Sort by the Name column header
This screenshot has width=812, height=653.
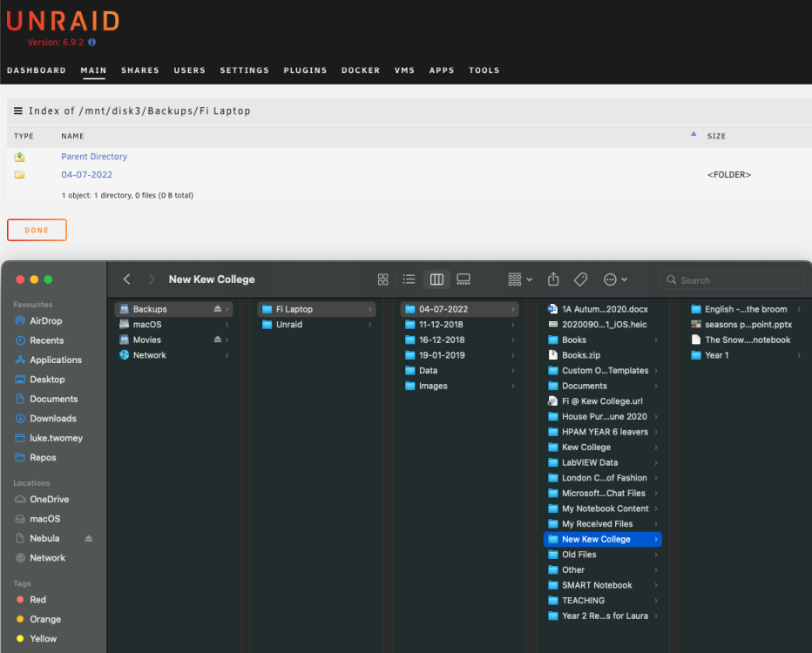pos(72,136)
